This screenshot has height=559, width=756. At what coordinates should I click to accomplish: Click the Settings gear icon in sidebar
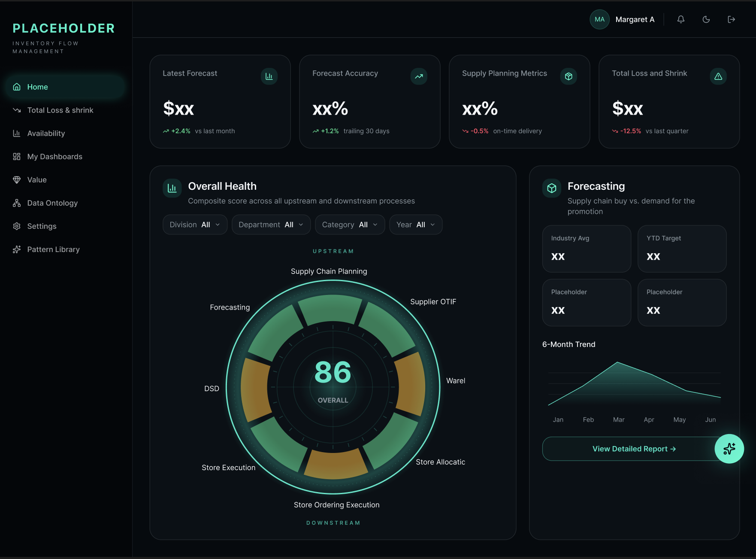point(17,226)
